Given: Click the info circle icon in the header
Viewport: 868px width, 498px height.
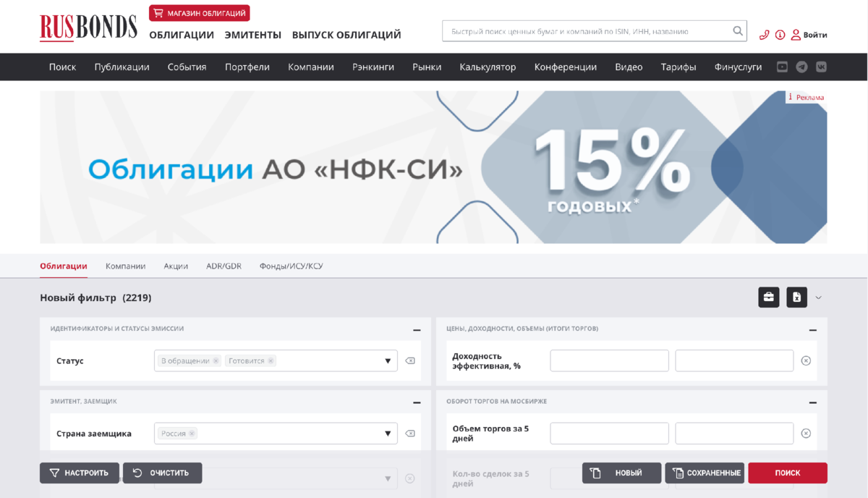Looking at the screenshot, I should [x=780, y=35].
